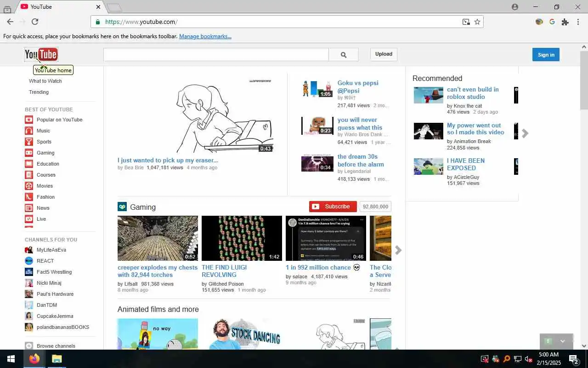Click the Sign in button
The height and width of the screenshot is (368, 588).
[x=546, y=55]
